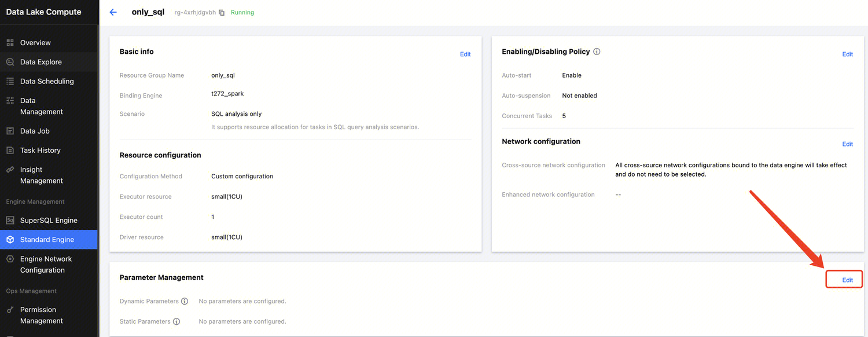Open Data Management in the sidebar
Viewport: 868px width, 337px height.
[41, 106]
